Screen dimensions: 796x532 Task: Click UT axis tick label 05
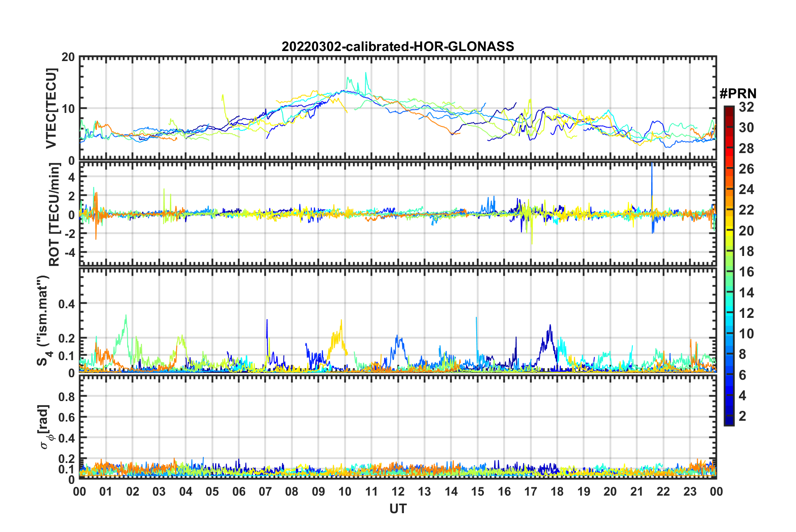tap(212, 491)
